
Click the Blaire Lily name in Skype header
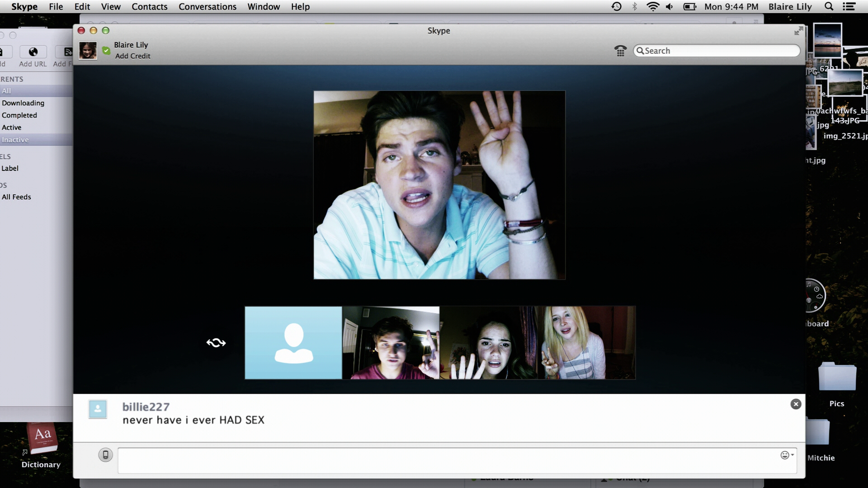(131, 45)
